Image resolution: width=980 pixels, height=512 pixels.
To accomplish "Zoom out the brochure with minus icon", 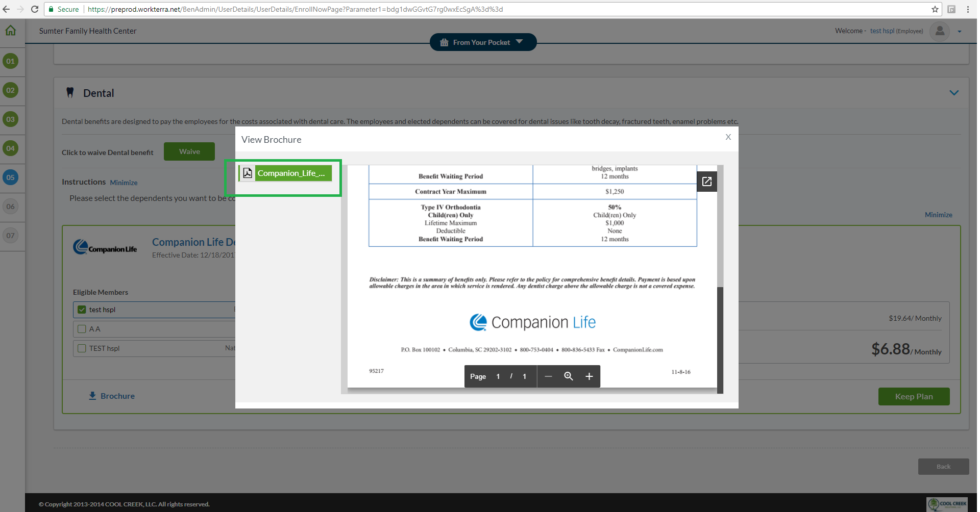I will pyautogui.click(x=548, y=376).
